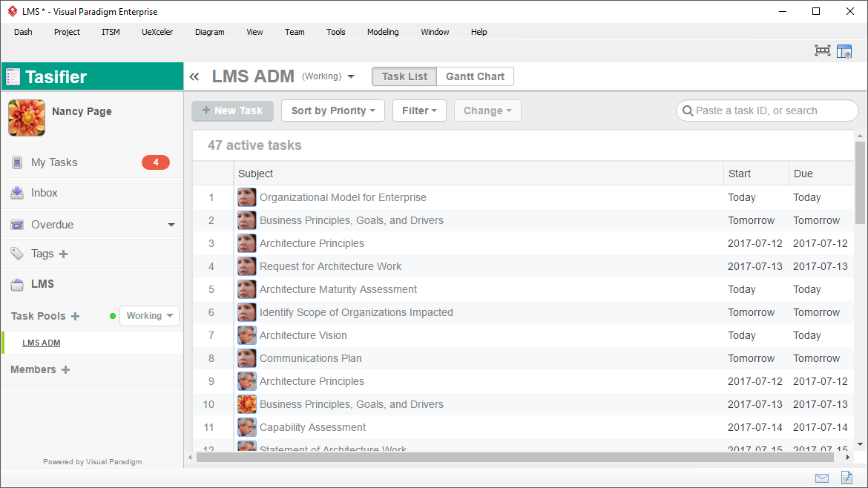The width and height of the screenshot is (868, 488).
Task: Open the Sort by Priority dropdown
Action: tap(332, 111)
